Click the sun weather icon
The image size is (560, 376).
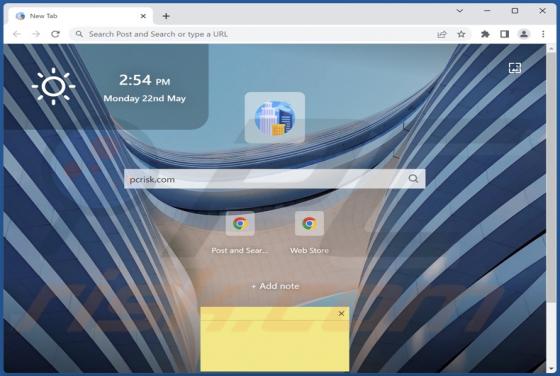click(54, 86)
